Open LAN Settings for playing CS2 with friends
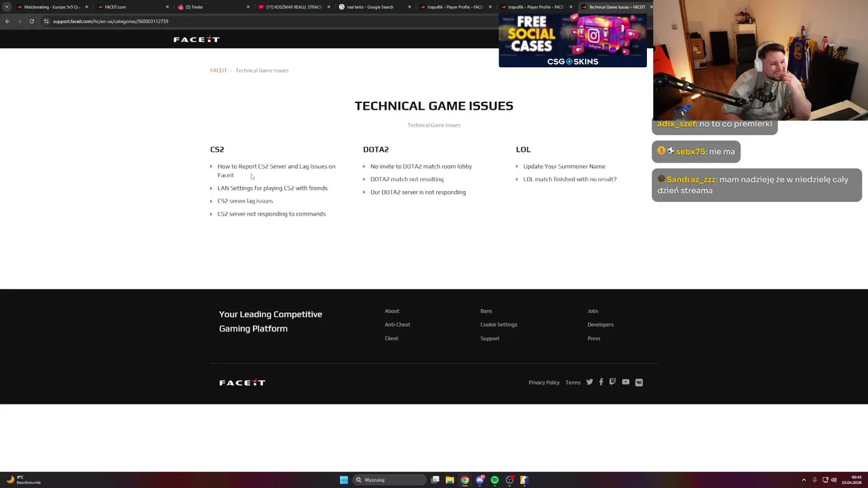This screenshot has width=868, height=488. 272,188
